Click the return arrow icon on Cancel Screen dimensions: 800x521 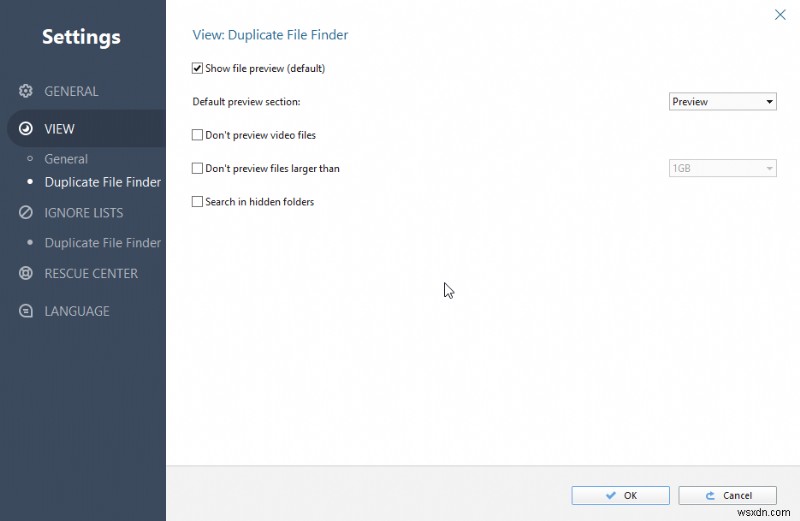coord(710,495)
